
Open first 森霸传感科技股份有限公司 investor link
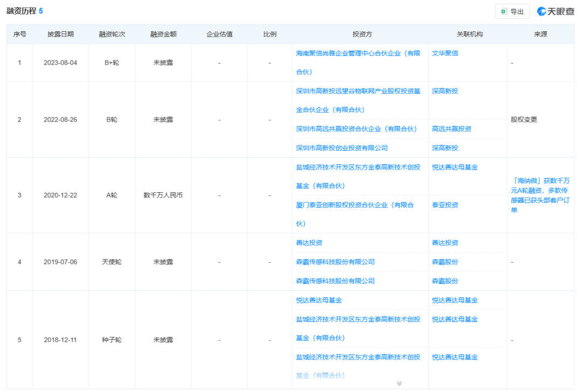(x=335, y=262)
